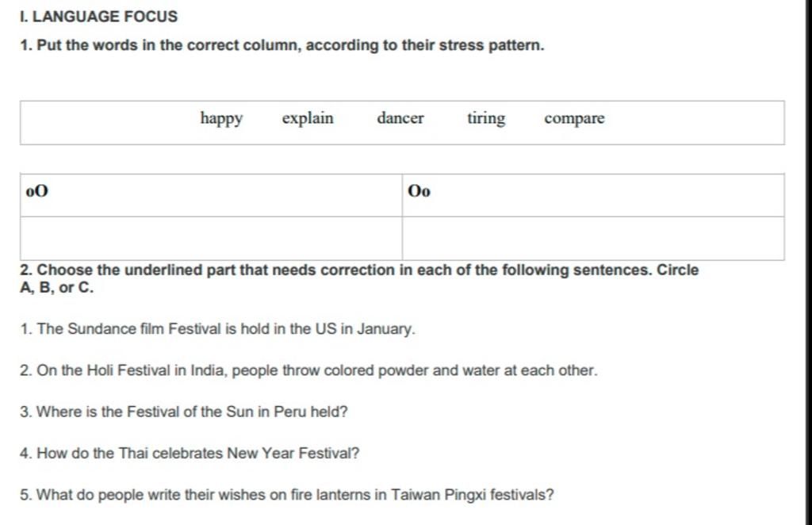Click the dark vertical bar at right edge
The image size is (812, 525).
(808, 262)
